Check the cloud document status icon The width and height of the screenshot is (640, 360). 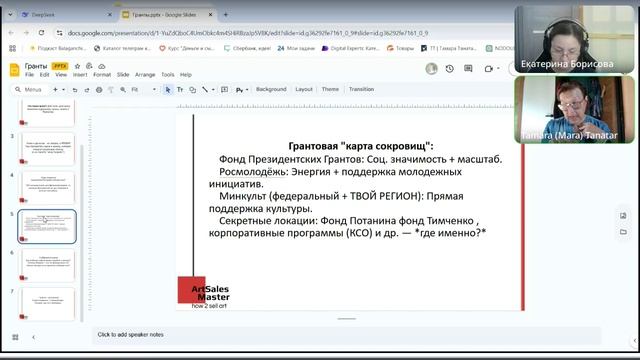coord(102,66)
